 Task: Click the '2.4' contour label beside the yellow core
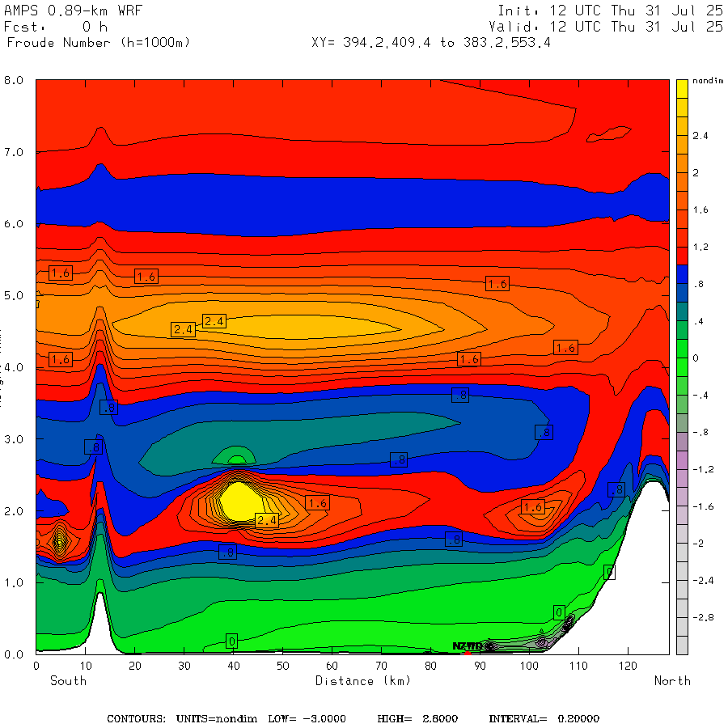click(x=267, y=520)
